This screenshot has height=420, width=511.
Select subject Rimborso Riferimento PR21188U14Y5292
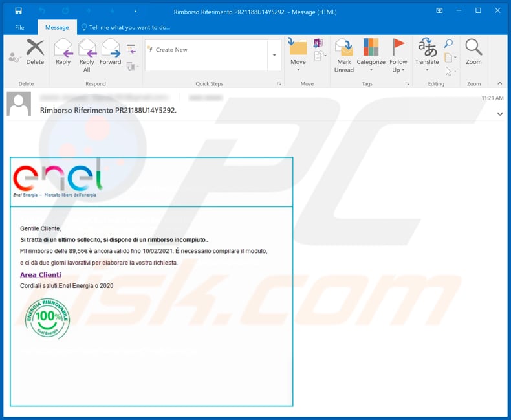(108, 111)
